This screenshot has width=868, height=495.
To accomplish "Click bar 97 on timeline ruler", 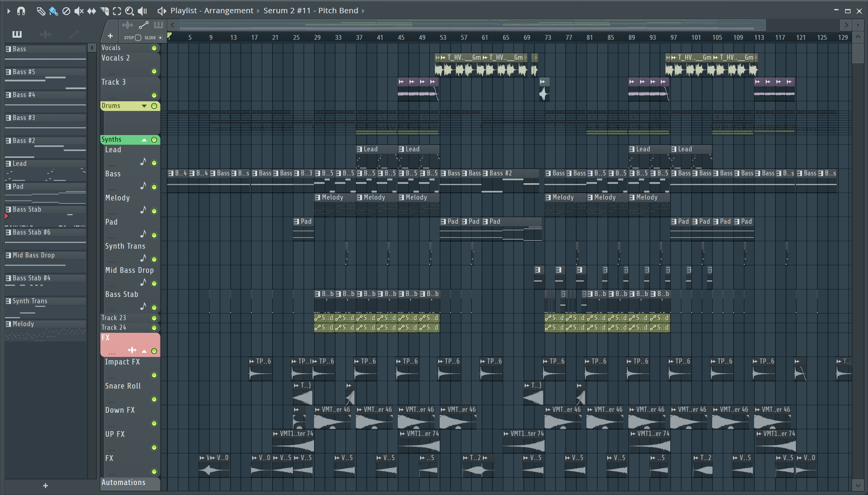I will coord(673,38).
